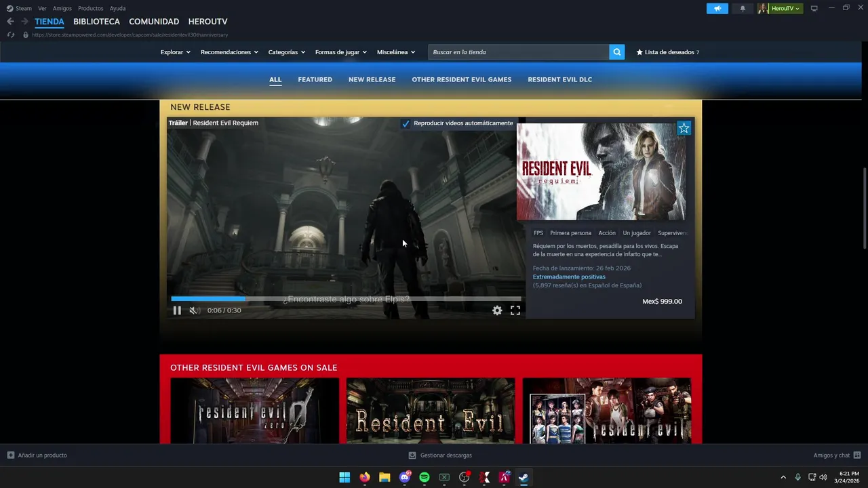Open the Ayuda menu

tap(117, 8)
